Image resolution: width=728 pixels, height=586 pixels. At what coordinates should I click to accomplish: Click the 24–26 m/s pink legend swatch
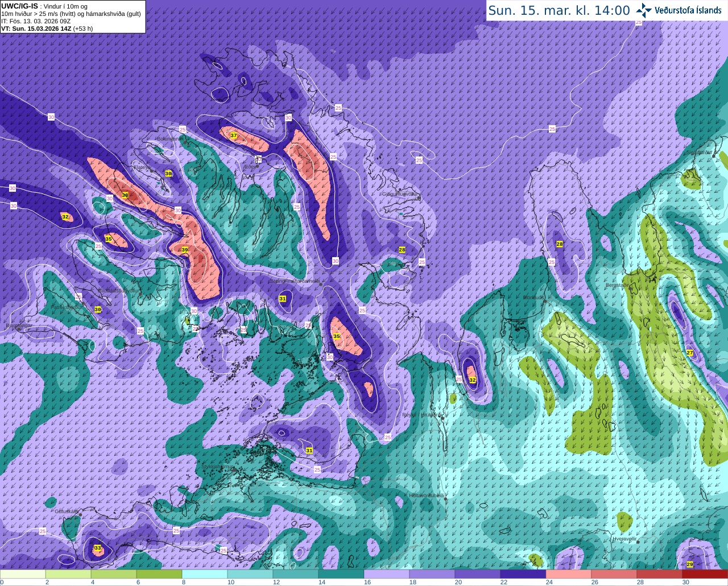tap(569, 574)
